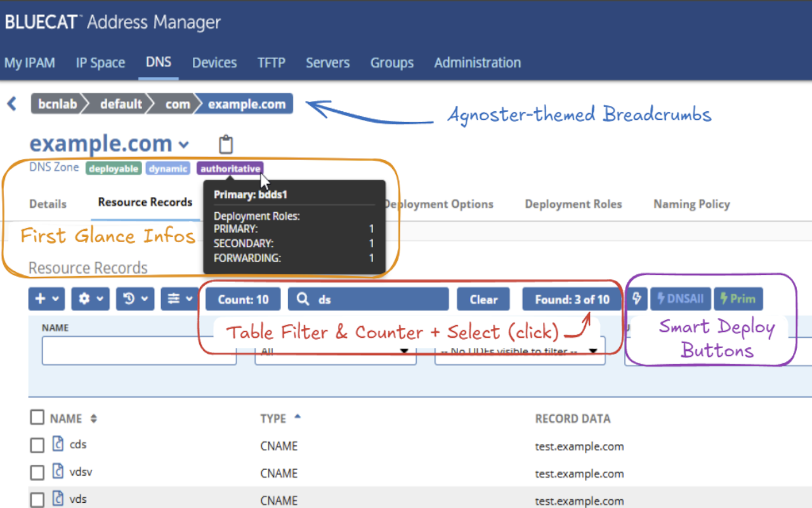Click the record icon beside the vds row

click(x=58, y=498)
